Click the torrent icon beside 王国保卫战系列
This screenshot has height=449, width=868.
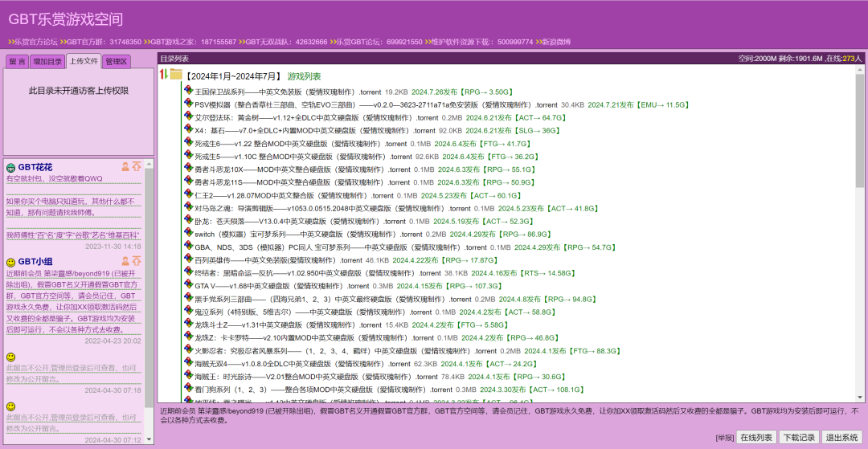[188, 90]
